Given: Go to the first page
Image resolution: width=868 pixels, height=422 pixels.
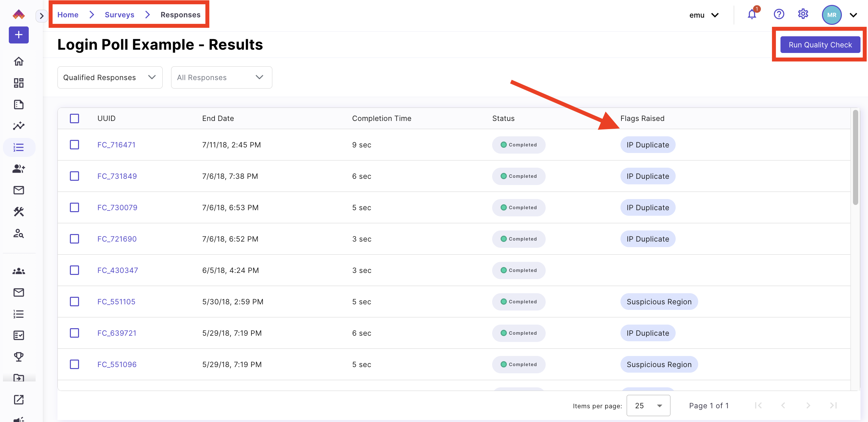Looking at the screenshot, I should coord(758,405).
